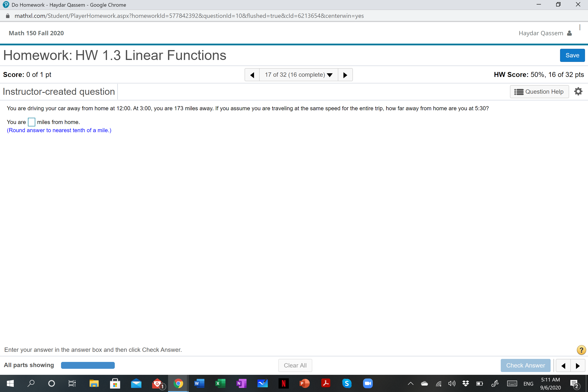This screenshot has height=392, width=588.
Task: Click the Clear All button
Action: [x=295, y=366]
